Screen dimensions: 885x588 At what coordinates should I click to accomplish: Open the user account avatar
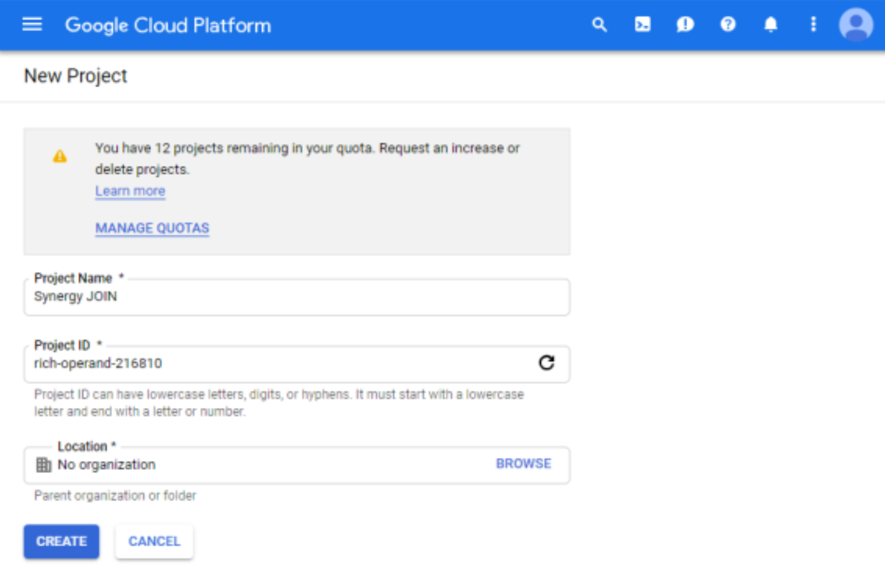click(856, 24)
